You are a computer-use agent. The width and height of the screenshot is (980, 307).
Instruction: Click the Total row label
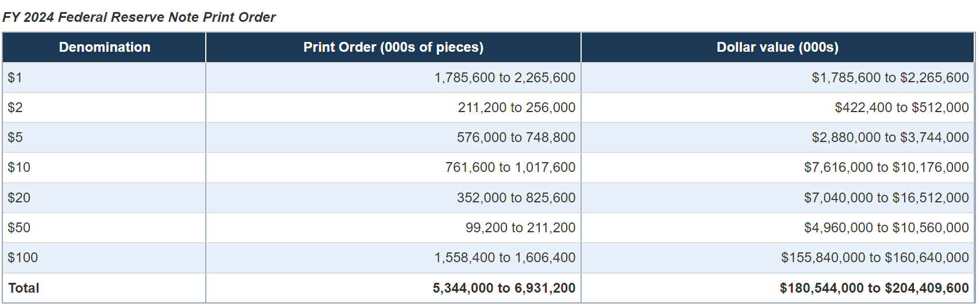24,288
